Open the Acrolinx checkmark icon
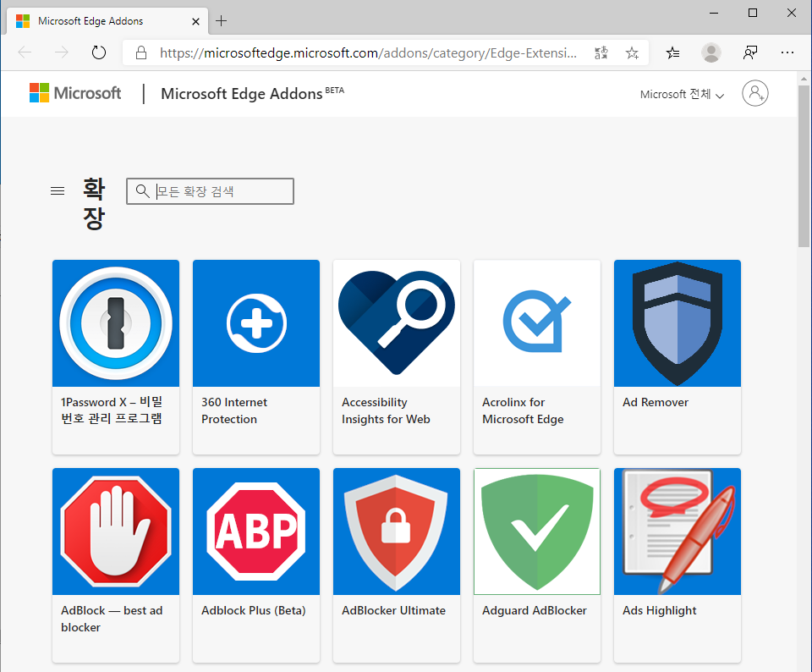Image resolution: width=812 pixels, height=672 pixels. tap(536, 323)
